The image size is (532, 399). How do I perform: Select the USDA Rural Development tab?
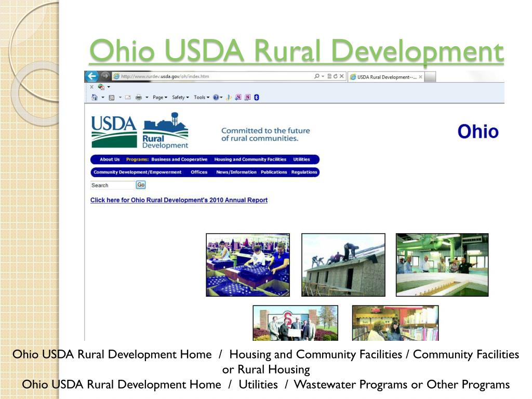387,77
